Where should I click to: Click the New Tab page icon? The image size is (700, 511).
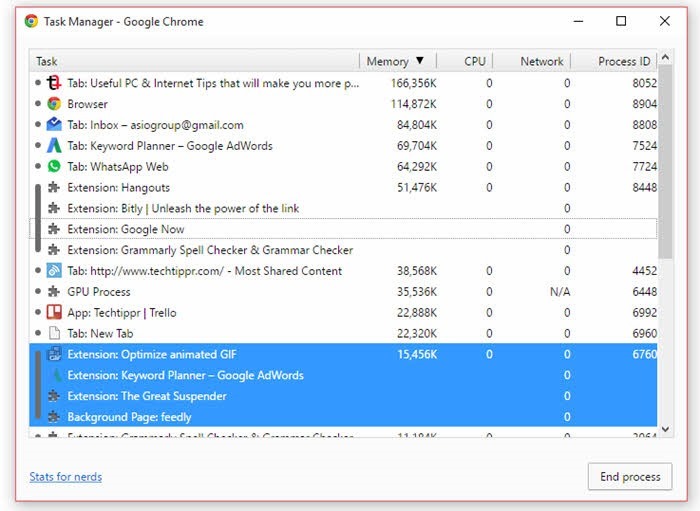click(54, 333)
